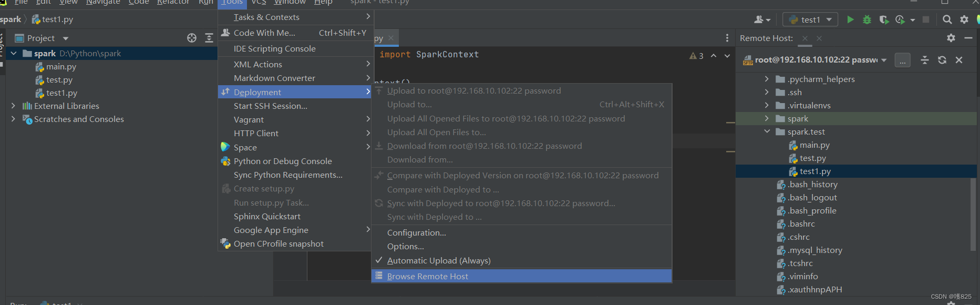
Task: Expand External Libraries node
Action: 14,106
